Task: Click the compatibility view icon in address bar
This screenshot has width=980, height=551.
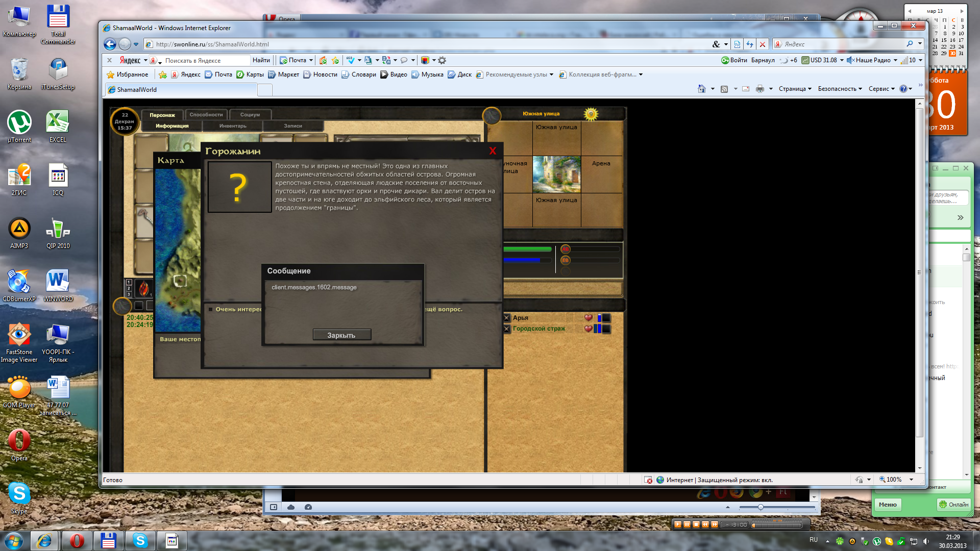Action: point(737,44)
